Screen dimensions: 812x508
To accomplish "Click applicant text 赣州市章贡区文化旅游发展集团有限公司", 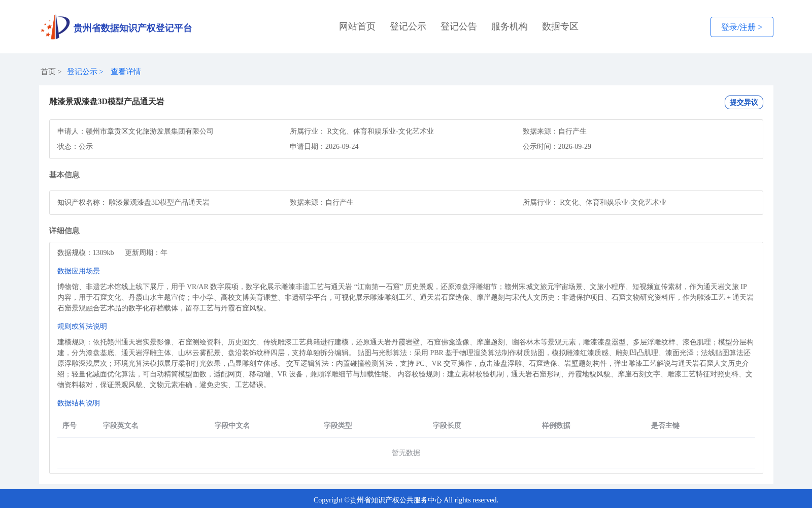I will [150, 132].
